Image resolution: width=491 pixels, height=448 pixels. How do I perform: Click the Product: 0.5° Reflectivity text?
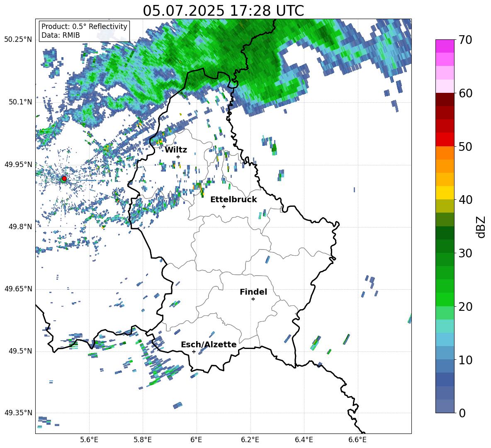pyautogui.click(x=84, y=26)
